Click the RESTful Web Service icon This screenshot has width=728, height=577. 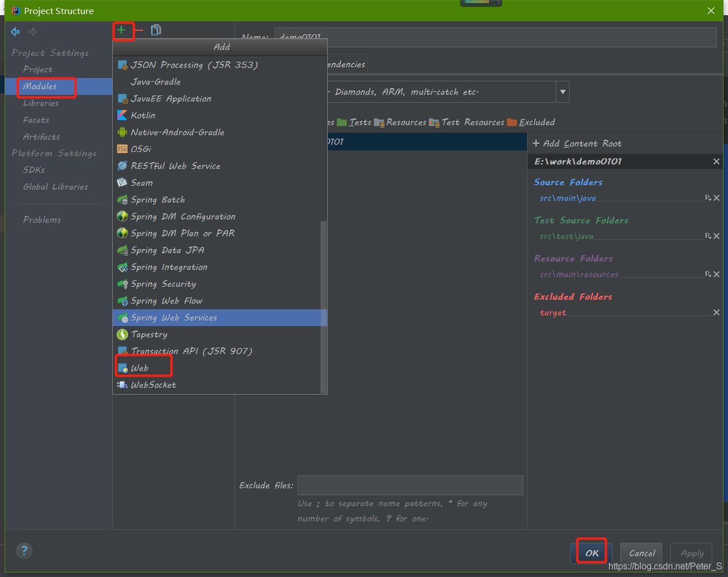pos(122,166)
